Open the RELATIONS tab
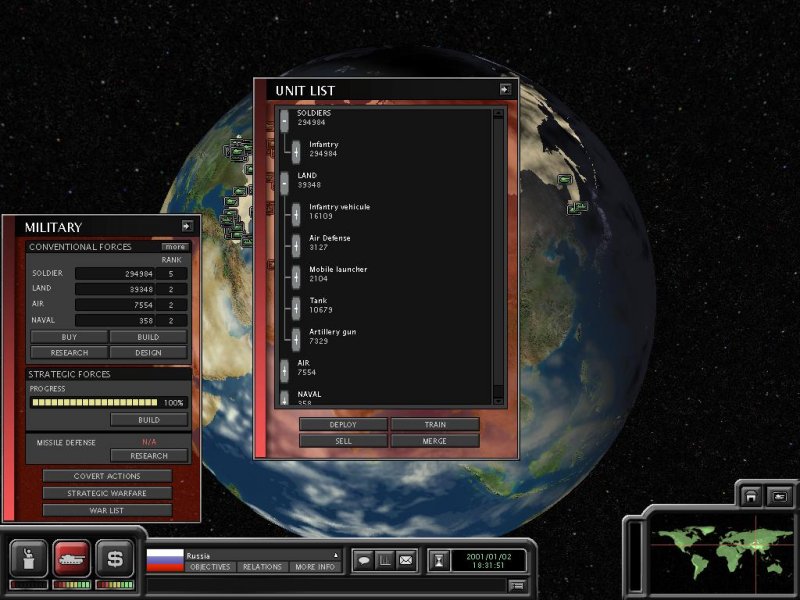The width and height of the screenshot is (800, 600). [x=262, y=567]
